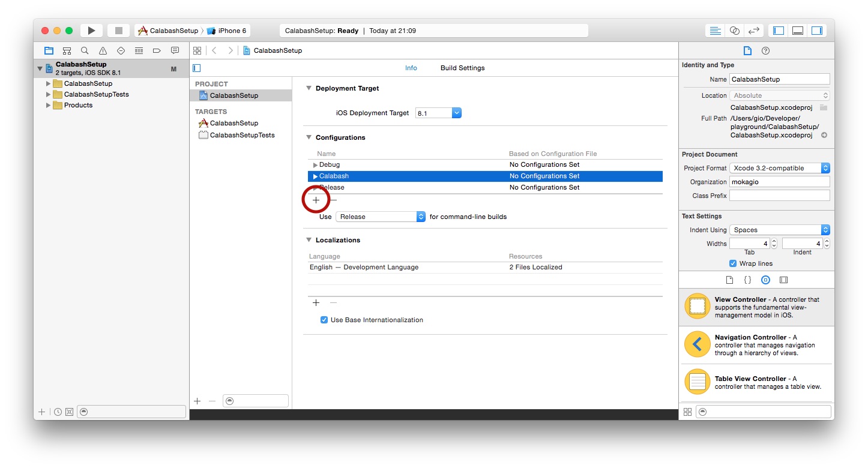
Task: Choose the iPhone 6 run destination
Action: (227, 31)
